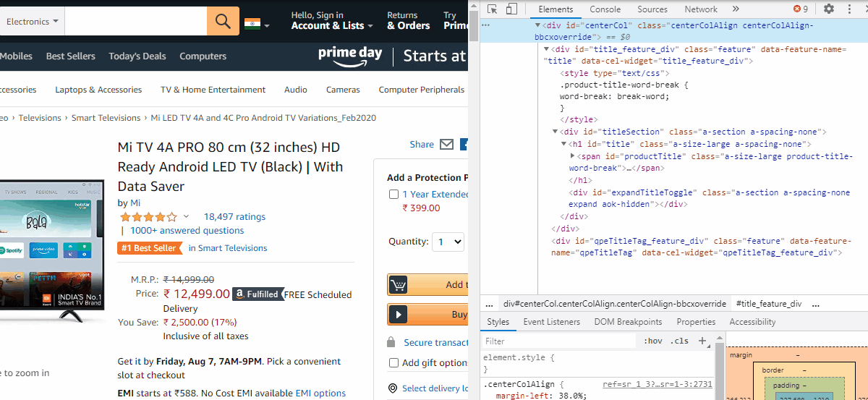Open the Properties tab in DevTools
Viewport: 868px width, 400px height.
click(x=696, y=322)
